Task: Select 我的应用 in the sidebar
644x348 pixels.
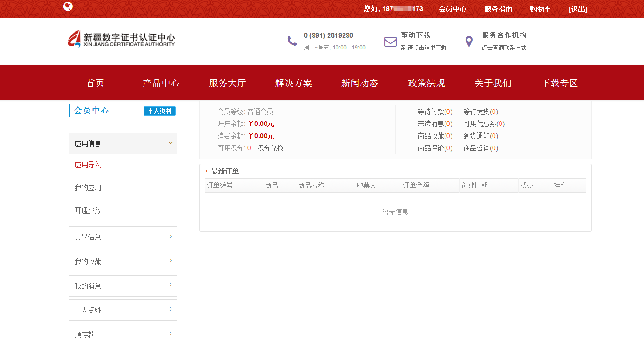Action: 88,188
